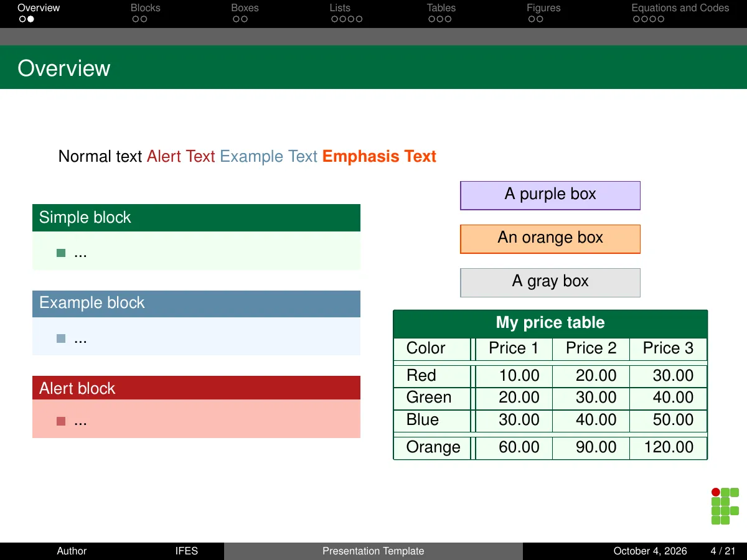Click the My price table header
Image resolution: width=747 pixels, height=560 pixels.
pos(550,323)
